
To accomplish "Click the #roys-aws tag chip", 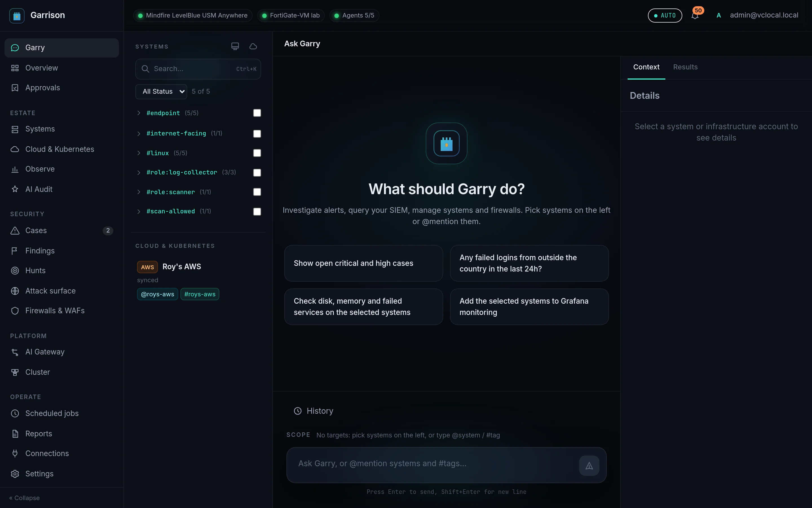I will point(200,294).
